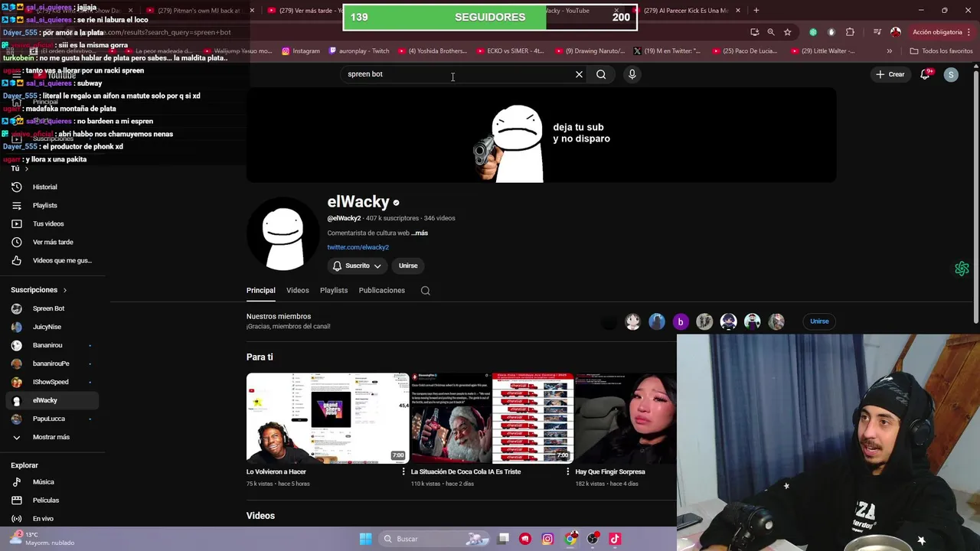Open the browser extensions puzzle icon
Viewport: 980px width, 551px height.
tap(850, 32)
